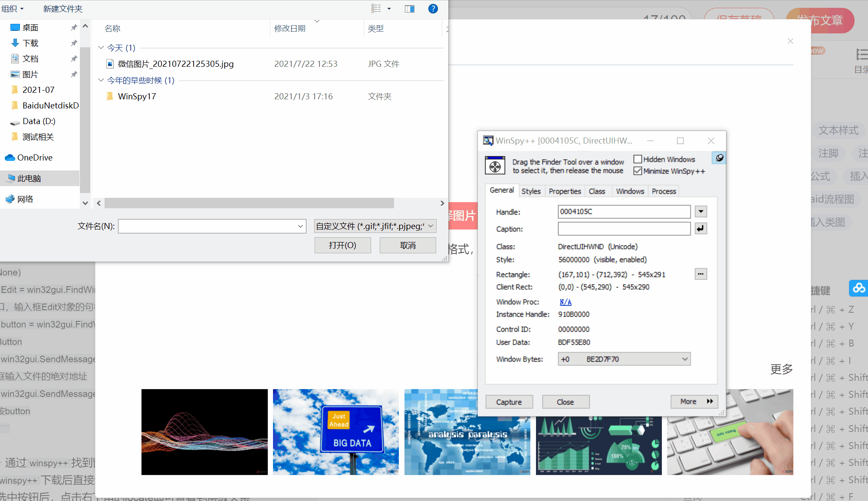This screenshot has width=868, height=501.
Task: Toggle Hidden Windows checkbox
Action: coord(638,159)
